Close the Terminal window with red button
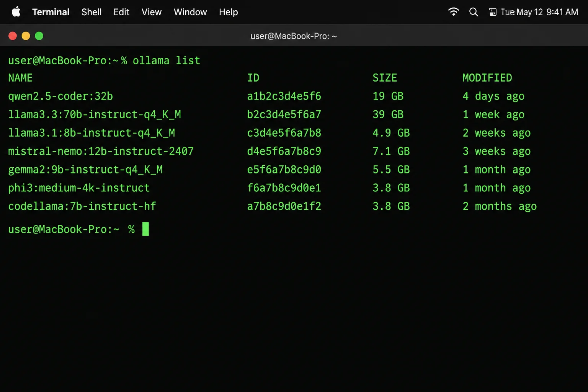This screenshot has width=588, height=392. point(13,36)
